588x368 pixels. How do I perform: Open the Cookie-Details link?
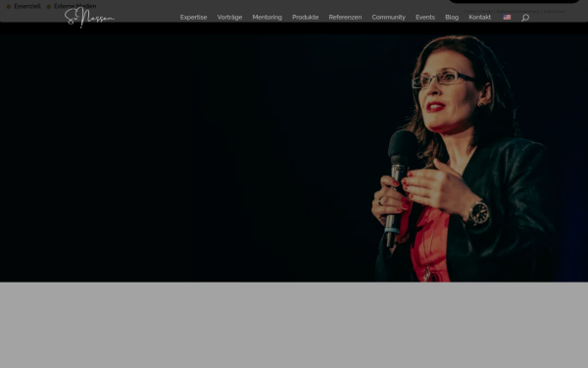(x=477, y=12)
